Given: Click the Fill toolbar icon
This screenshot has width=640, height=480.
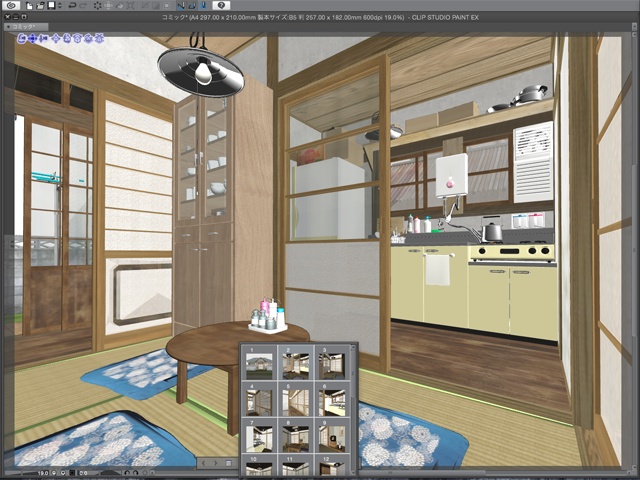Looking at the screenshot, I should tap(120, 6).
